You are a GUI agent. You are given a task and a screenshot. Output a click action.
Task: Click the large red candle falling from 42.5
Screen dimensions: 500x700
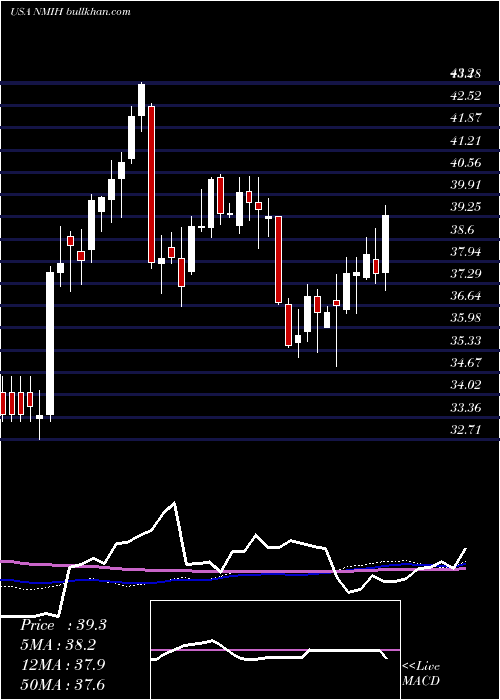click(x=151, y=185)
